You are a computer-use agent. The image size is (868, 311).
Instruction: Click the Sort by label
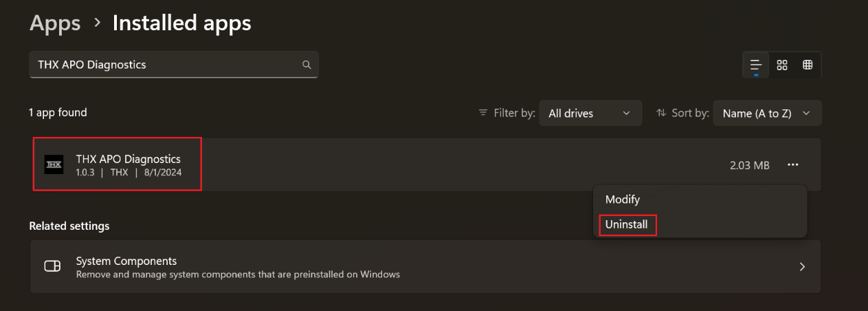tap(690, 113)
